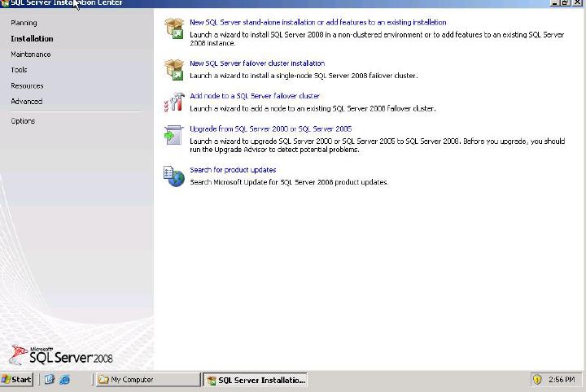The image size is (586, 392).
Task: Open Search for product updates link
Action: [x=233, y=170]
